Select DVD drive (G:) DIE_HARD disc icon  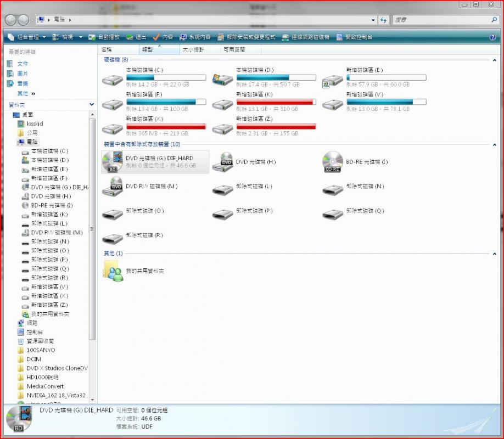113,162
